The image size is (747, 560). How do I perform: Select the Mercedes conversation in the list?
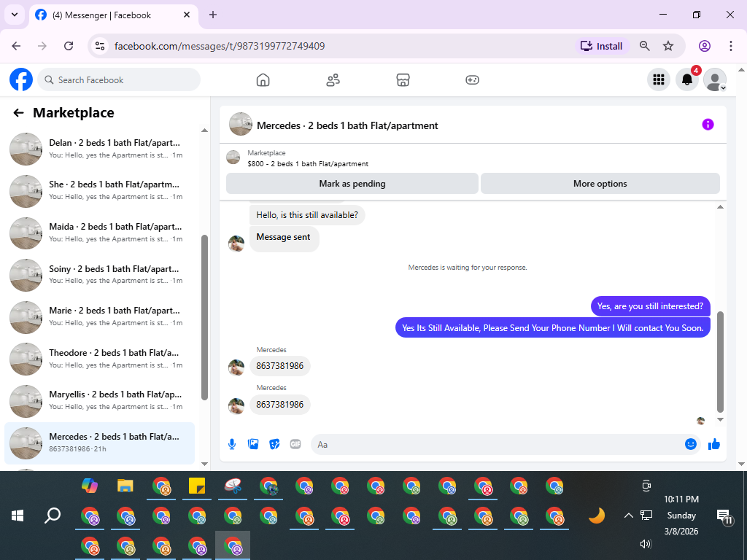99,443
